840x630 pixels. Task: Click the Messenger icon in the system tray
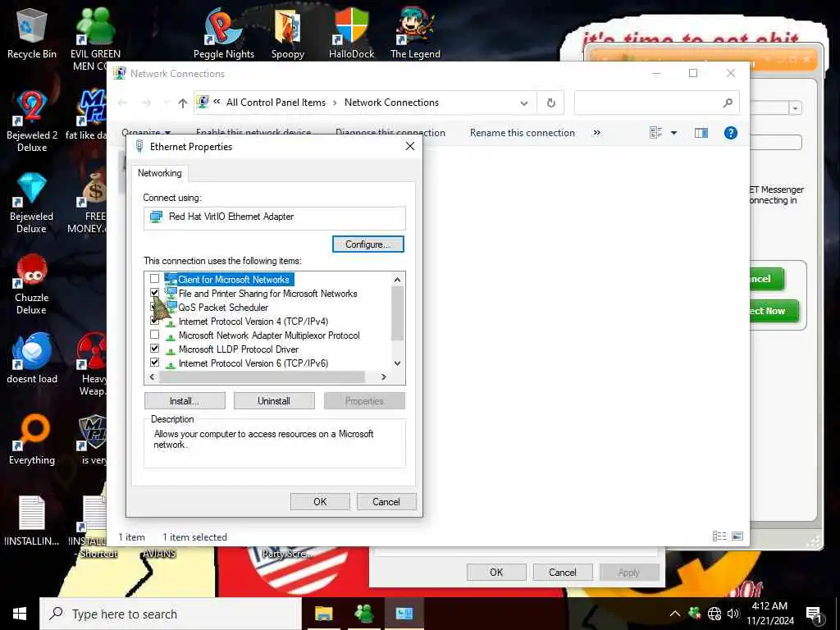pyautogui.click(x=695, y=613)
